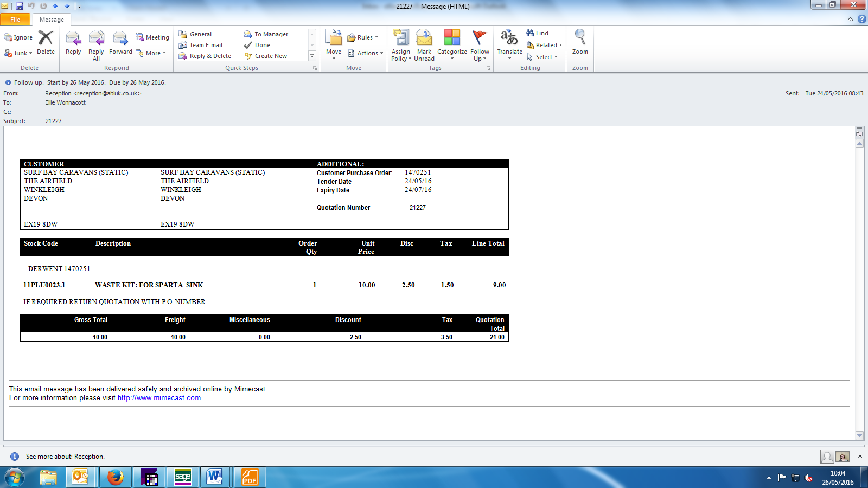
Task: Click the Move to folder button
Action: [x=334, y=44]
